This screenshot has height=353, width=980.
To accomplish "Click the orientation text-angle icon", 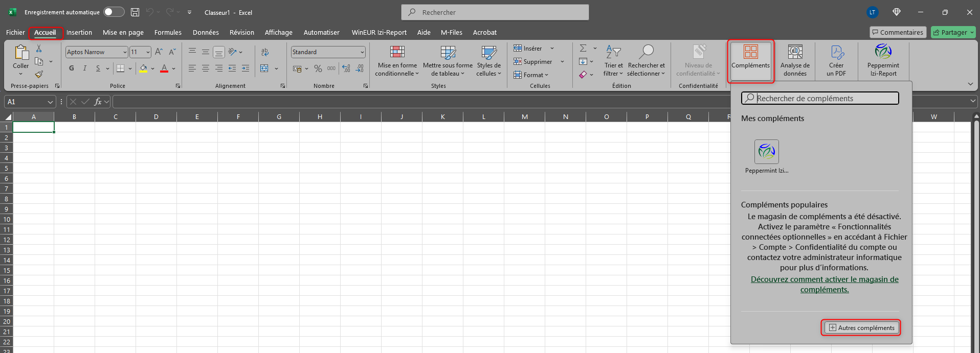I will tap(233, 52).
